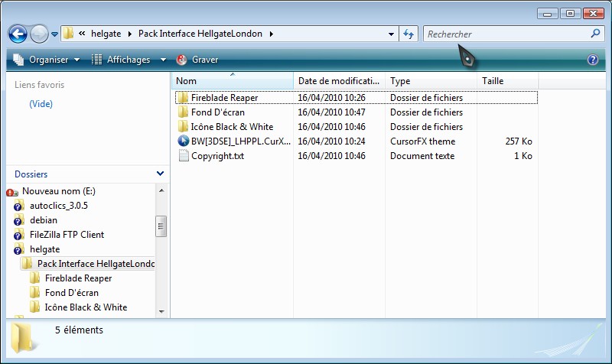Image resolution: width=612 pixels, height=364 pixels.
Task: Open the Organiser menu
Action: (47, 60)
